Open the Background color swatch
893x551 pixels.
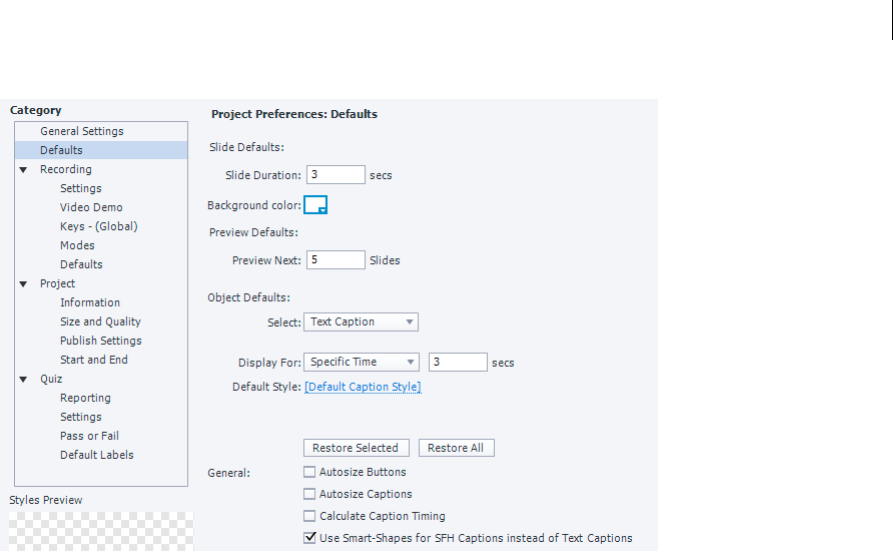[316, 205]
